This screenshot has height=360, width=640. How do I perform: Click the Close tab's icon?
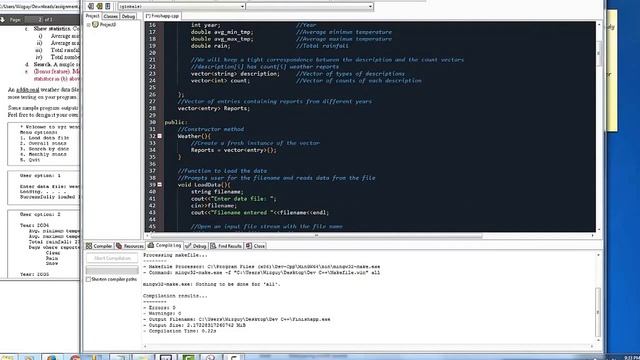pyautogui.click(x=249, y=246)
